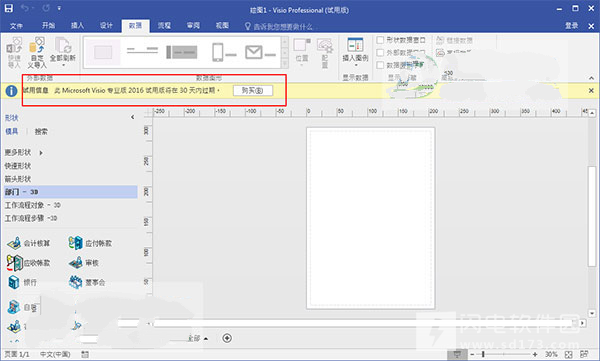Select the 应付帐款 accounts payable shape

click(90, 243)
